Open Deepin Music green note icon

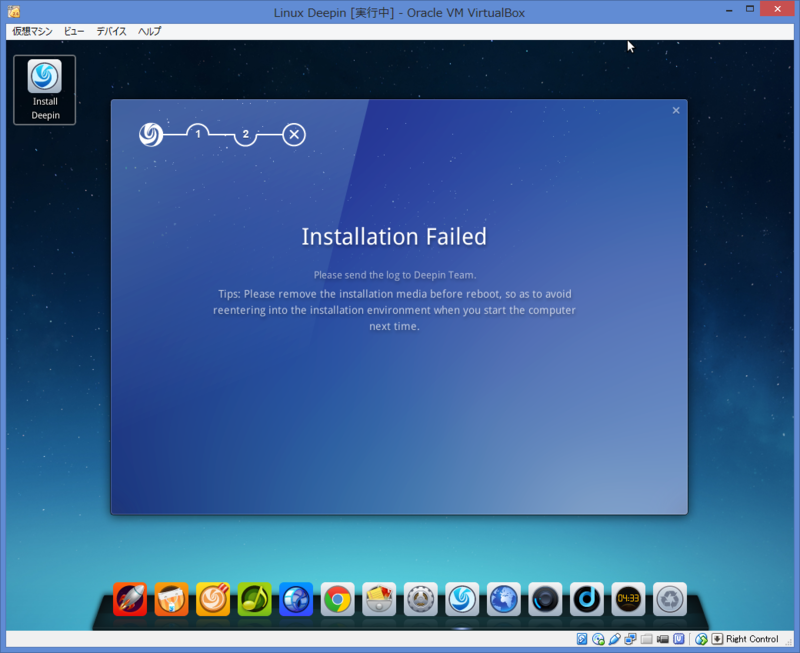point(254,599)
